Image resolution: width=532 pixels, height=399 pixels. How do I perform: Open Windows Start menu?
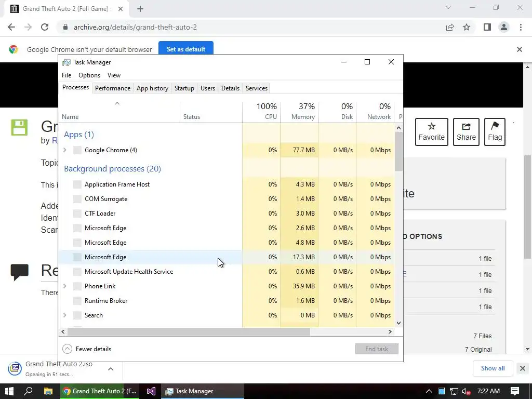click(x=9, y=391)
